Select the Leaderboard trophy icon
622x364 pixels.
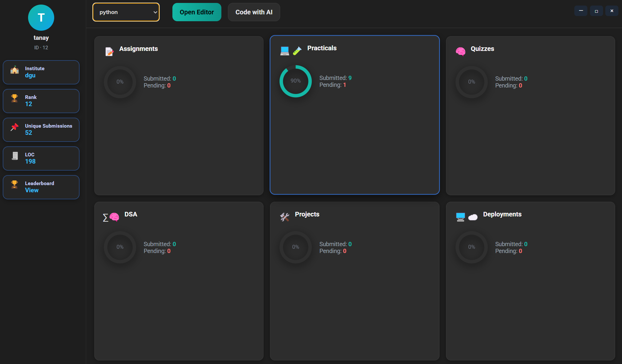pyautogui.click(x=14, y=184)
